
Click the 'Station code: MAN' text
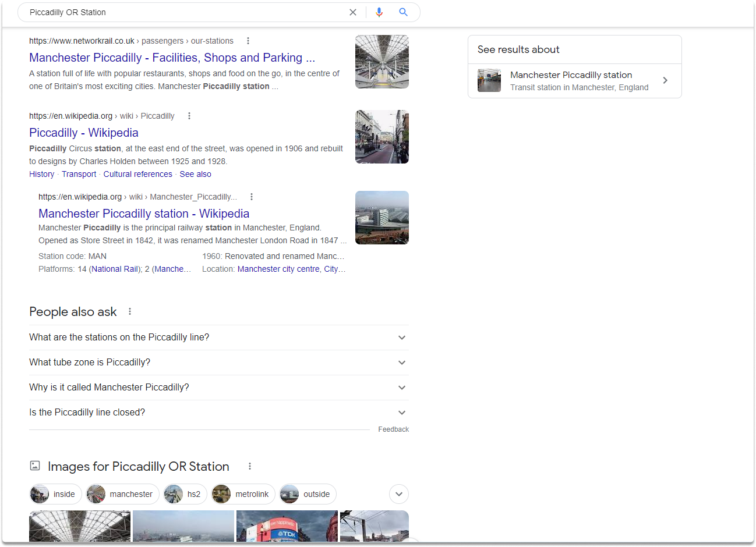tap(72, 256)
